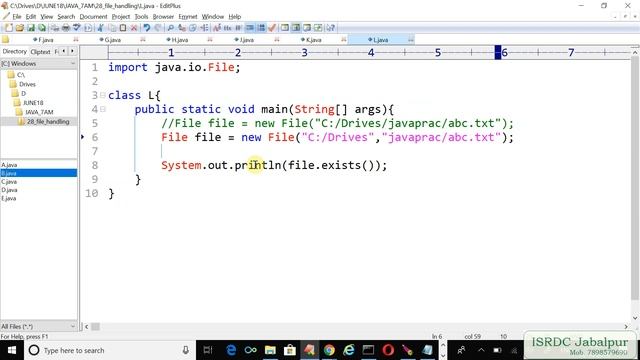Select the Directory side panel tab
Screen dimensions: 640x360
tap(14, 51)
